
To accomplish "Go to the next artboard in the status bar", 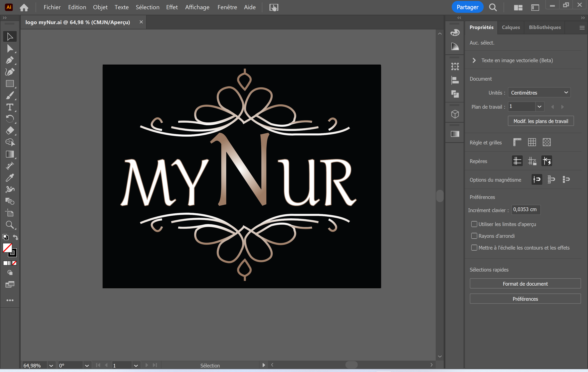I will click(147, 365).
